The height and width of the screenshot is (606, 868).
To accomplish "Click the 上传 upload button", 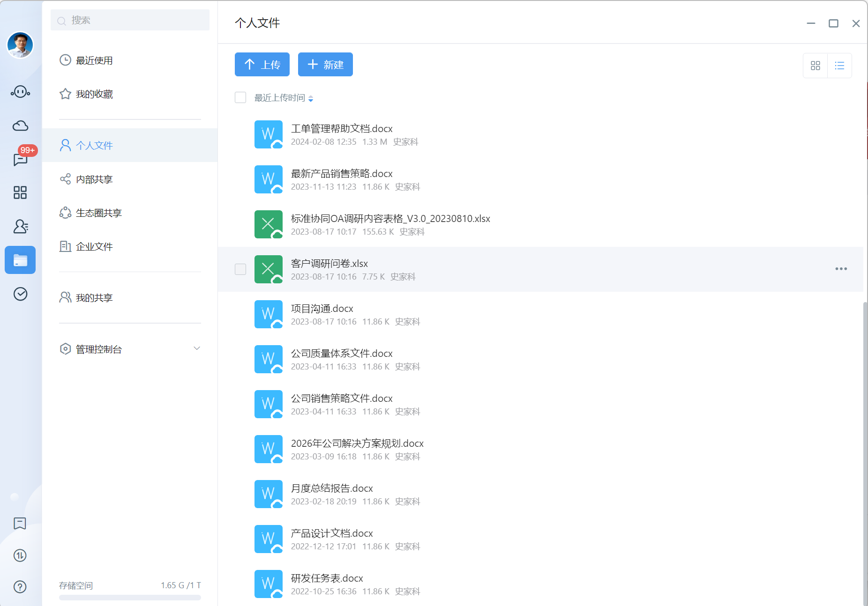I will point(262,64).
